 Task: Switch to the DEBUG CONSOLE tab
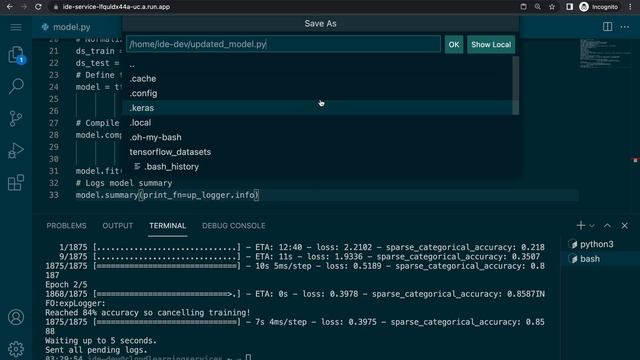(233, 226)
